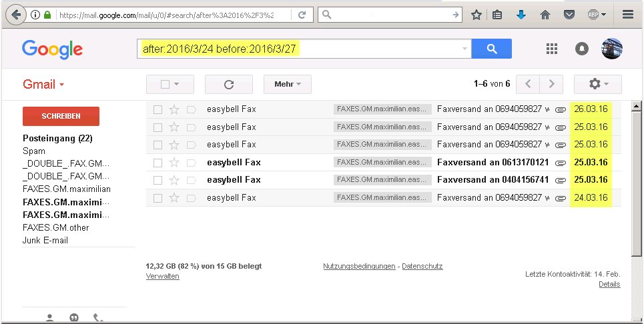This screenshot has width=644, height=324.
Task: Click the bookmark star icon in Firefox toolbar
Action: click(476, 15)
